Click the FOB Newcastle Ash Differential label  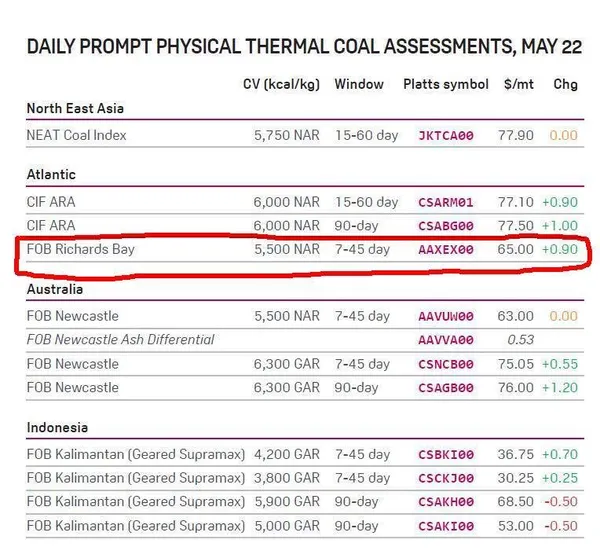click(120, 340)
